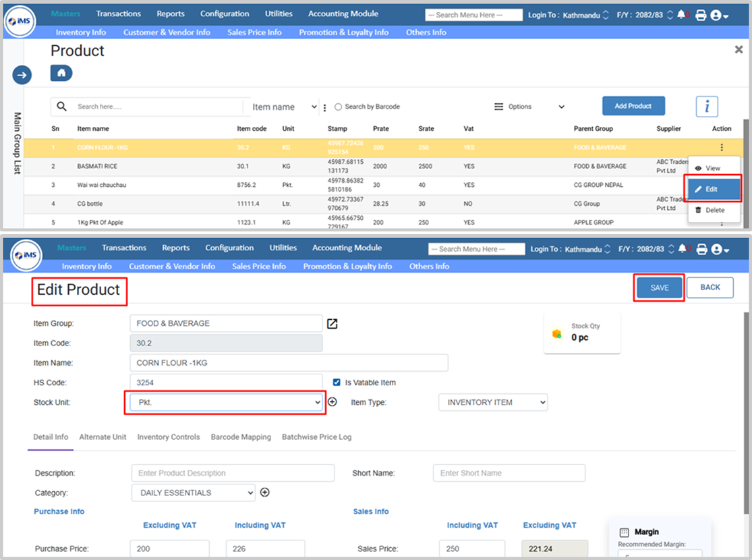The image size is (752, 560).
Task: Expand the Options dropdown
Action: [529, 107]
